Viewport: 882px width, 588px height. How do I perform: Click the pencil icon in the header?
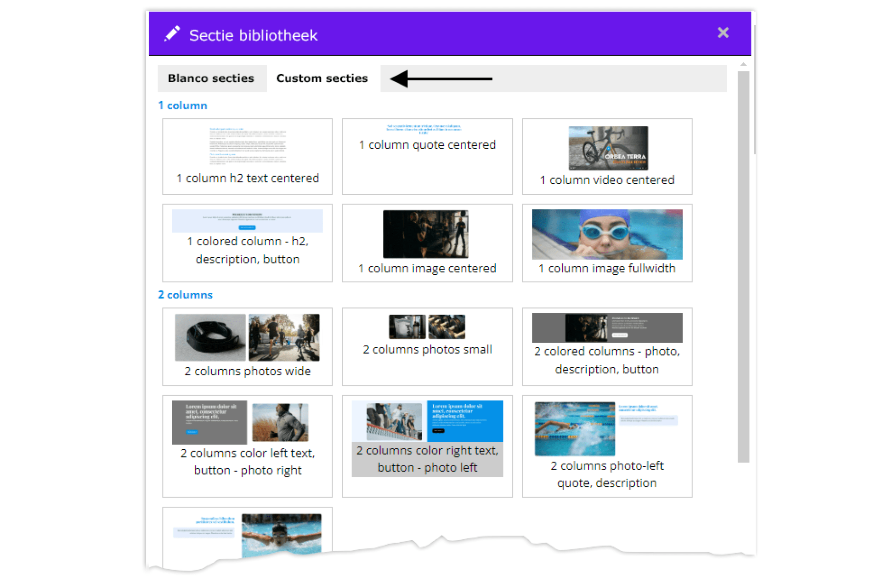tap(172, 34)
